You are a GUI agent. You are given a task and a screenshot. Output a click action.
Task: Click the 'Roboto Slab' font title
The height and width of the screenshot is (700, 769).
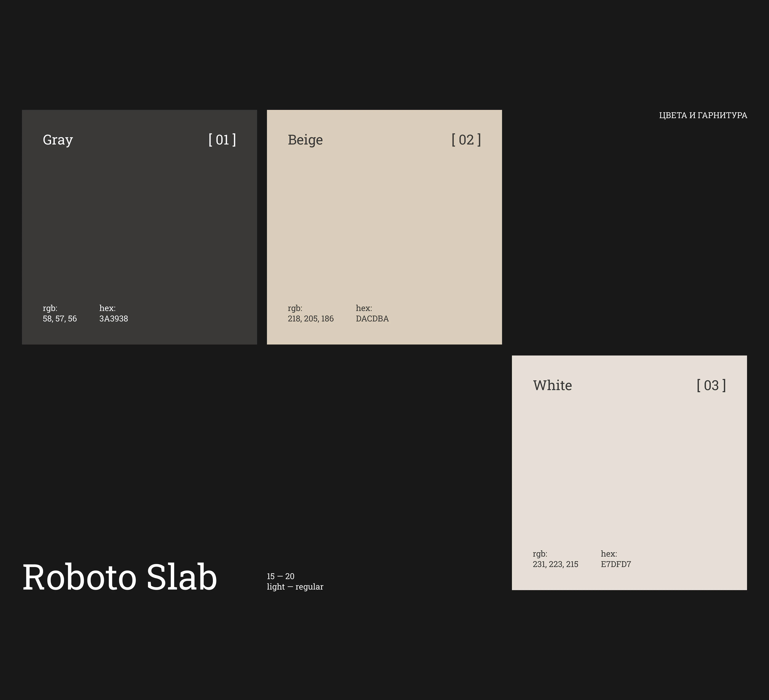click(120, 577)
